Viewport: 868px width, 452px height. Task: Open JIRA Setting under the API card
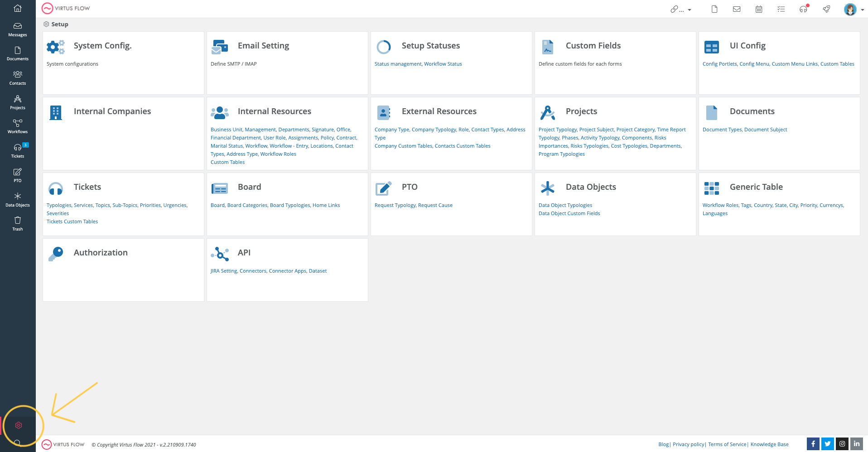[x=223, y=270]
